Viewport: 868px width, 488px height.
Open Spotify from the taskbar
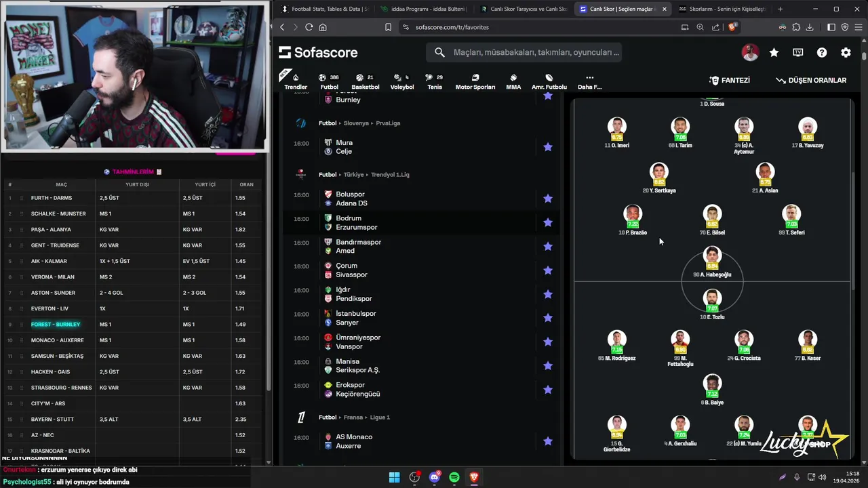(x=454, y=477)
